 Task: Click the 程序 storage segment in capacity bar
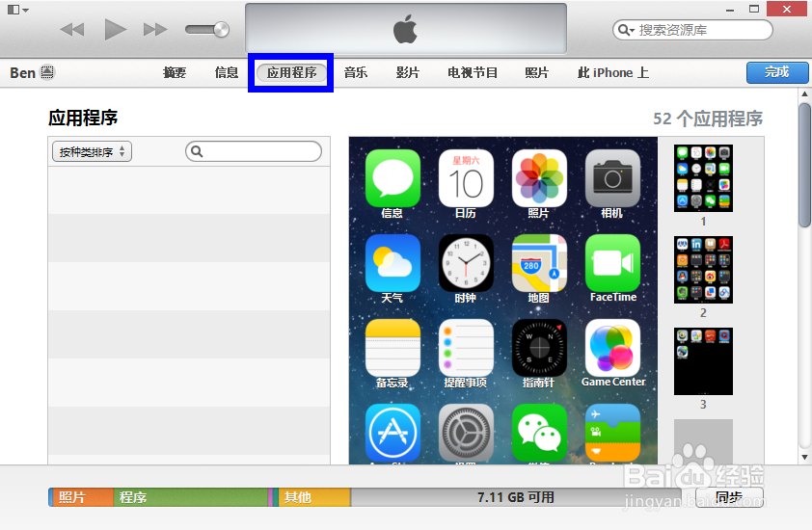point(191,497)
